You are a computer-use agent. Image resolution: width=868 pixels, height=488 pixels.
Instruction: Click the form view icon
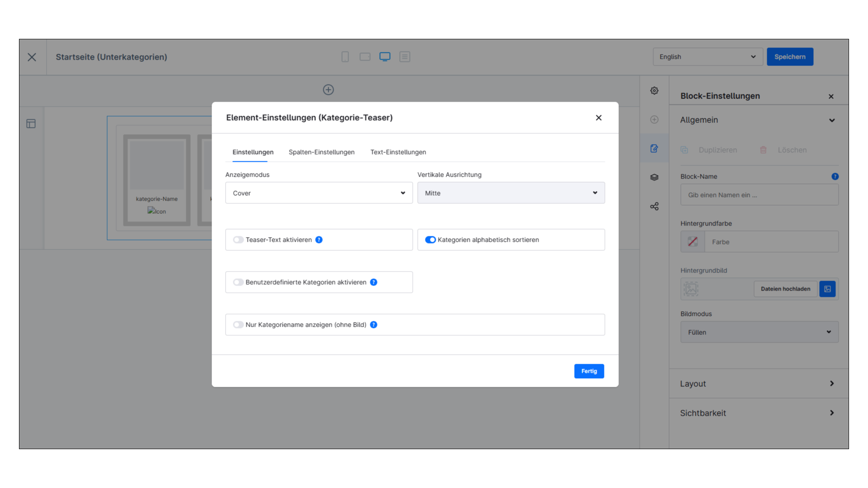[x=405, y=57]
